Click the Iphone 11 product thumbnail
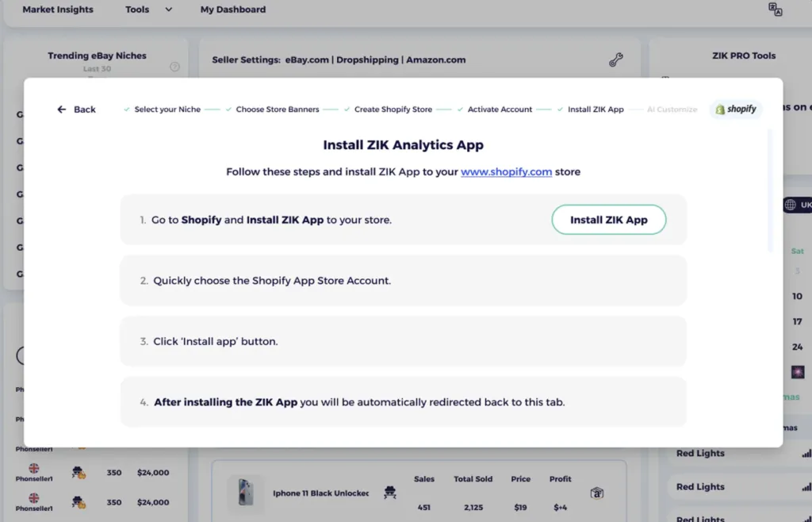 click(x=246, y=493)
